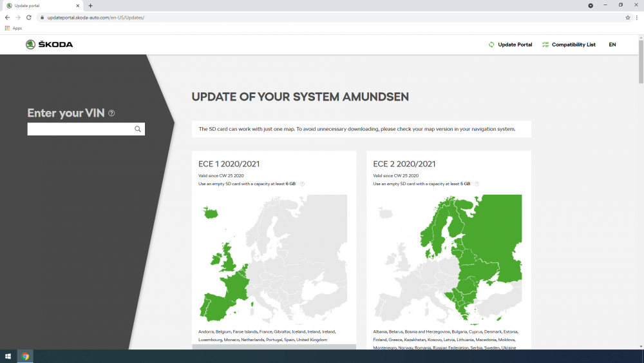Click the SD card information notice
This screenshot has height=363, width=644.
click(x=361, y=129)
